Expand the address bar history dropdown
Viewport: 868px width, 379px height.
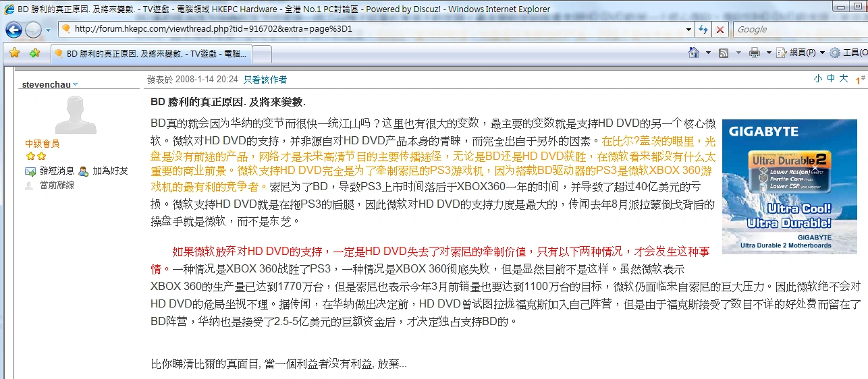pos(688,30)
